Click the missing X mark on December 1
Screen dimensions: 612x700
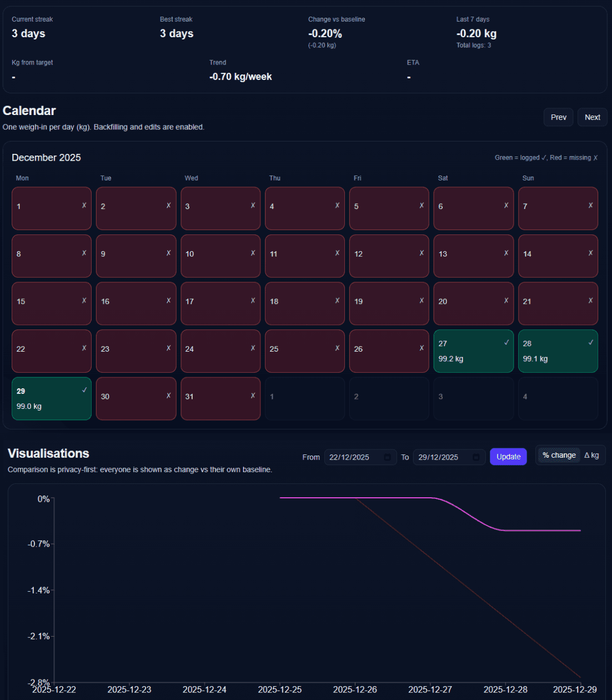(84, 206)
